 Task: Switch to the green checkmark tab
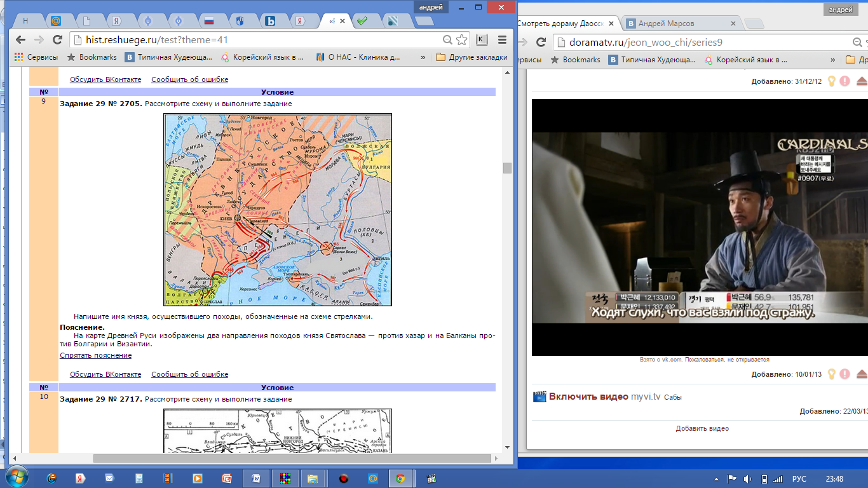362,21
